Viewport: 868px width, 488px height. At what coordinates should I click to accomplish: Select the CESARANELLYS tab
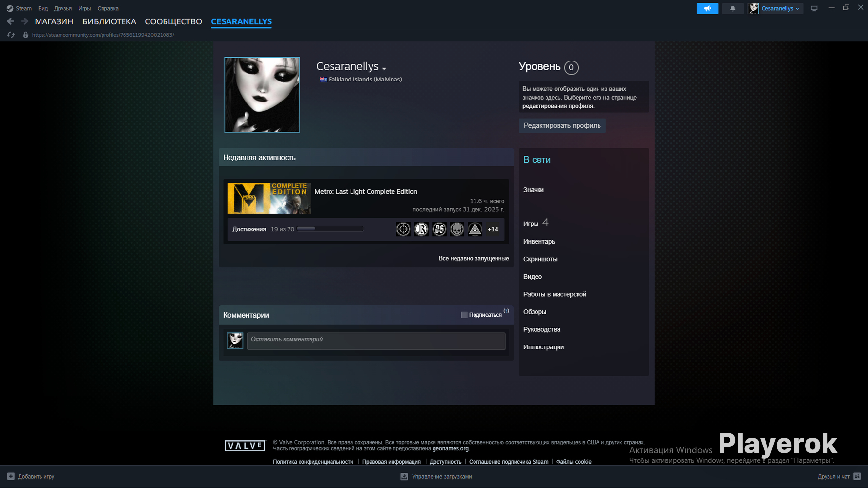[x=241, y=21]
